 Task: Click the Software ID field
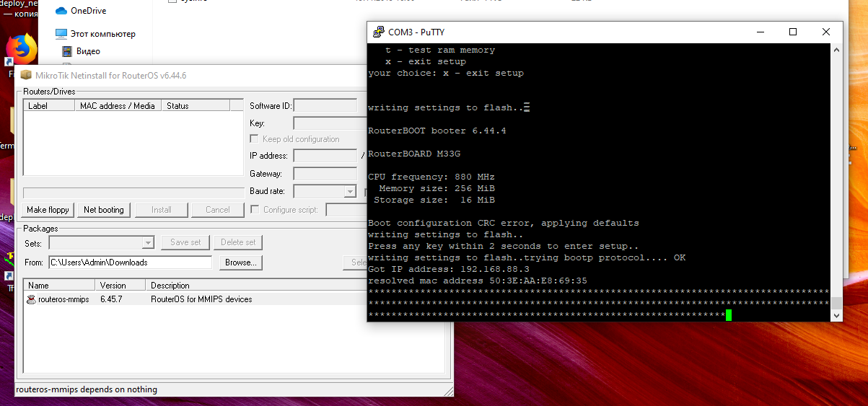click(325, 106)
